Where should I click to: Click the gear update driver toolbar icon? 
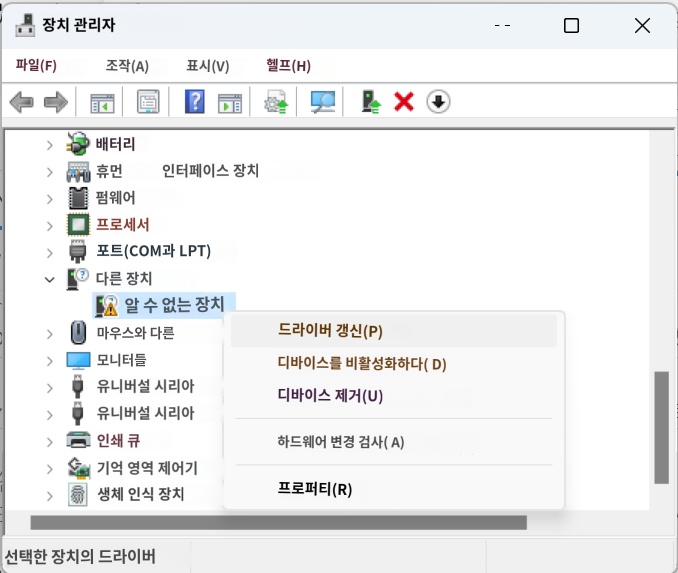coord(276,102)
